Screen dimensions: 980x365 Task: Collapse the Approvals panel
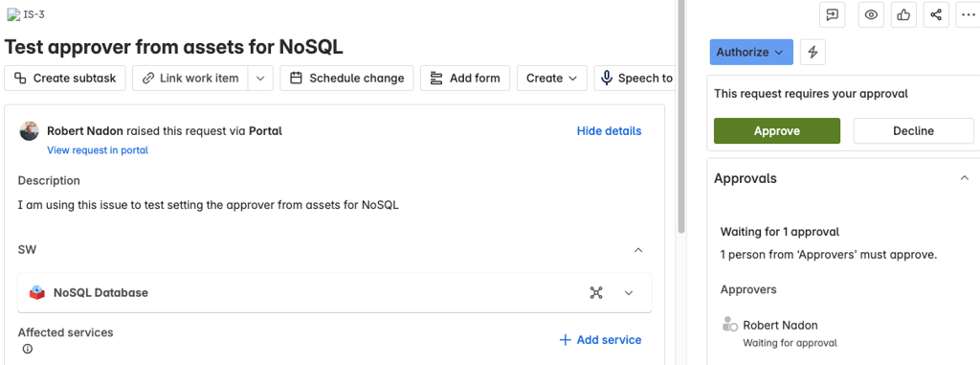tap(964, 178)
